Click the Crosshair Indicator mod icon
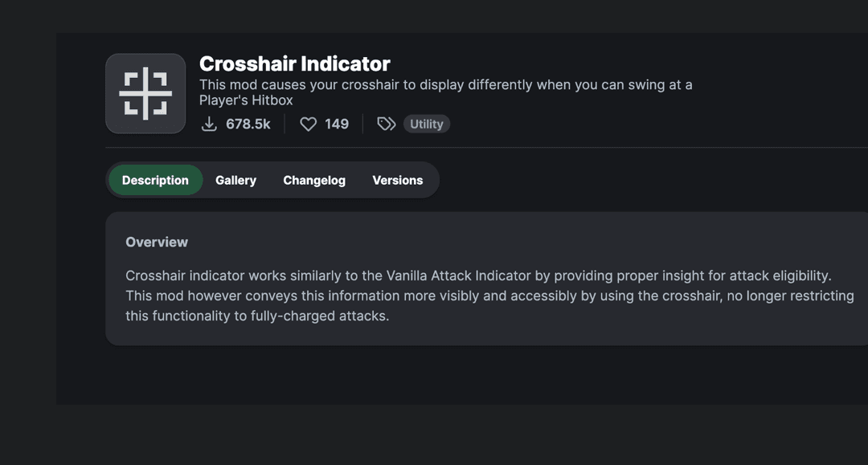This screenshot has height=465, width=868. (145, 93)
